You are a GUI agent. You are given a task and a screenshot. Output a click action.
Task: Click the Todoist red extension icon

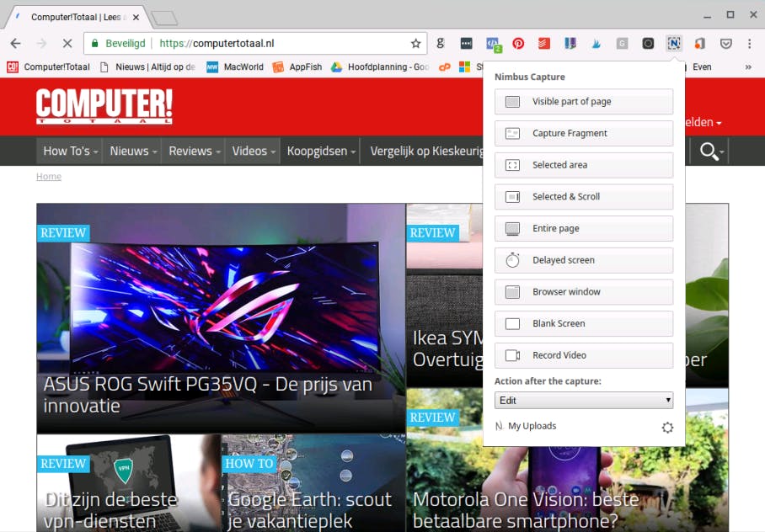(544, 44)
